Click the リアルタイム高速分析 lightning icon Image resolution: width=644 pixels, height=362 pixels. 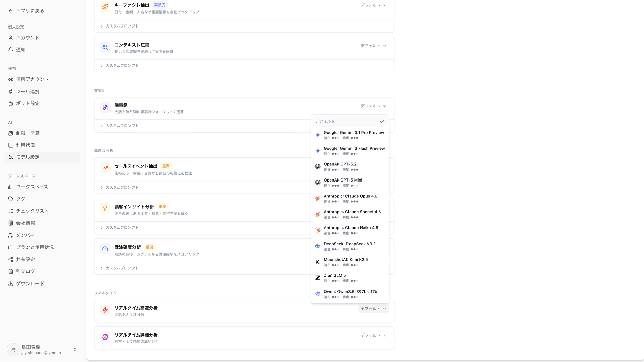(x=105, y=310)
